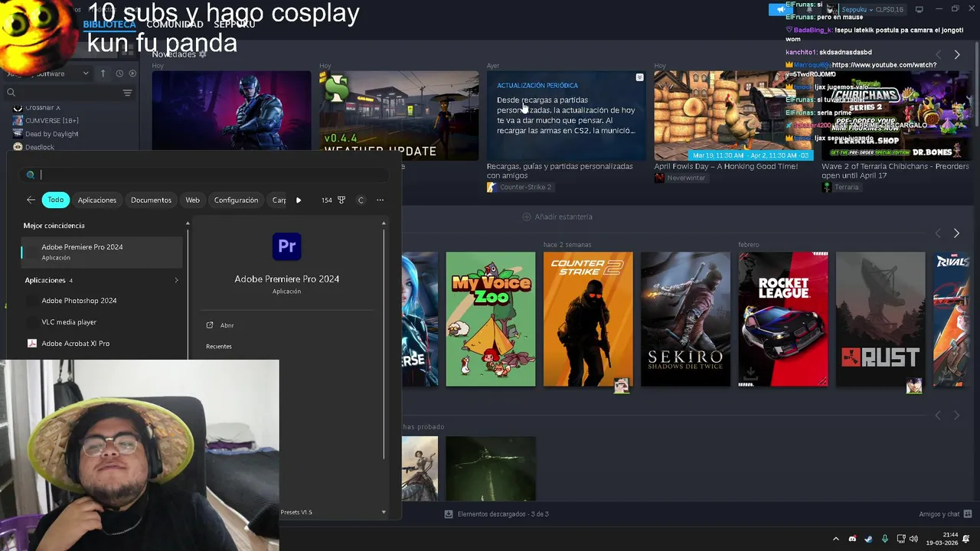This screenshot has width=980, height=551.
Task: Open Terraria Chibichans preorder news
Action: (x=897, y=116)
